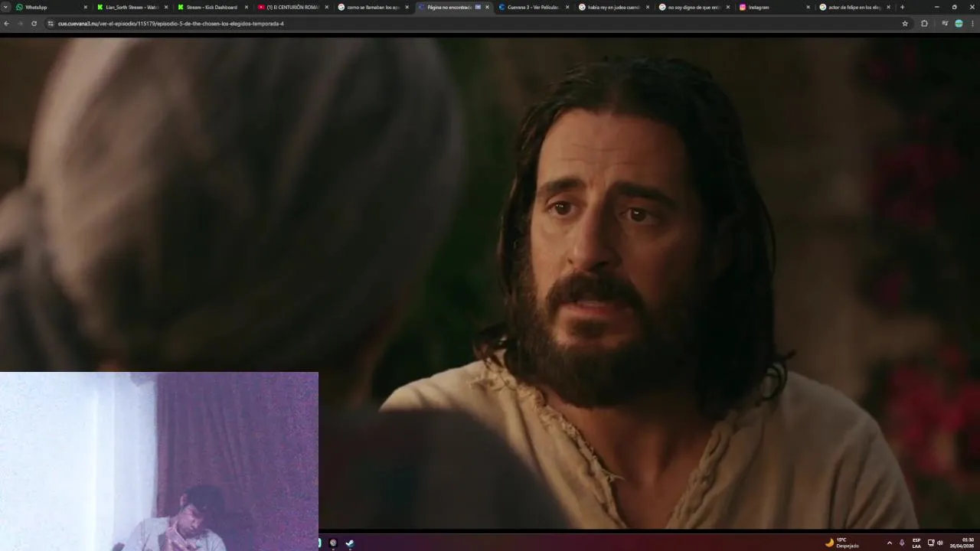This screenshot has width=980, height=551.
Task: Go forward in browser history
Action: (x=21, y=24)
